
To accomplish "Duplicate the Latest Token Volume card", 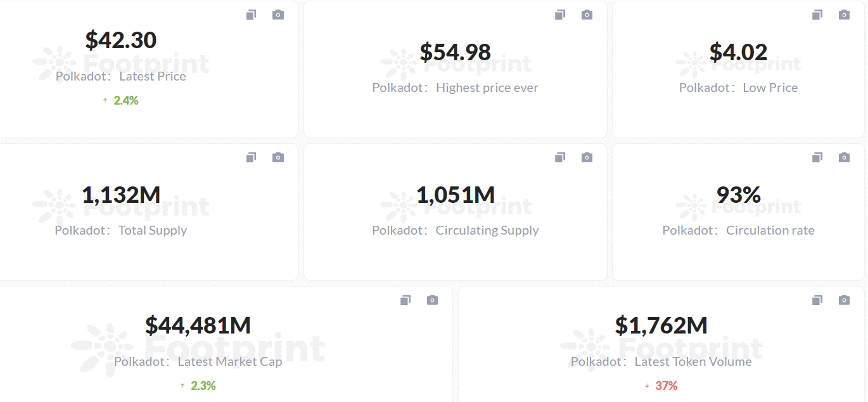I will tap(817, 300).
